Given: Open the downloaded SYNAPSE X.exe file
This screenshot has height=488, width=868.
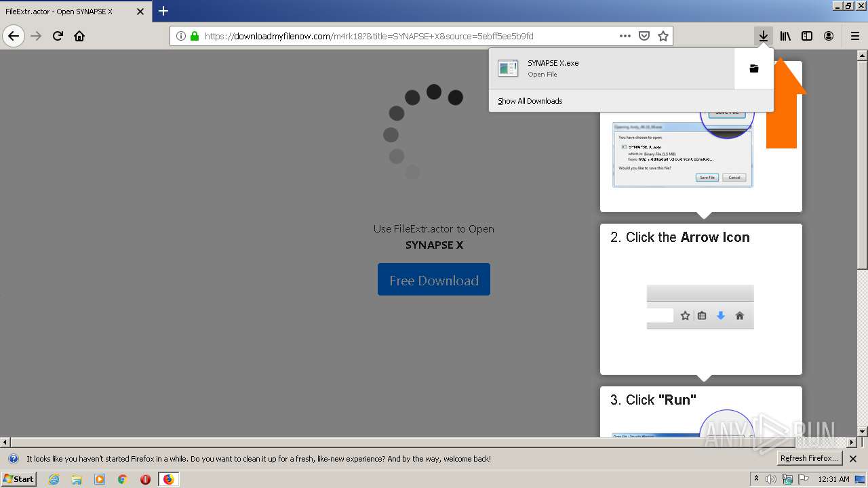Looking at the screenshot, I should point(612,68).
